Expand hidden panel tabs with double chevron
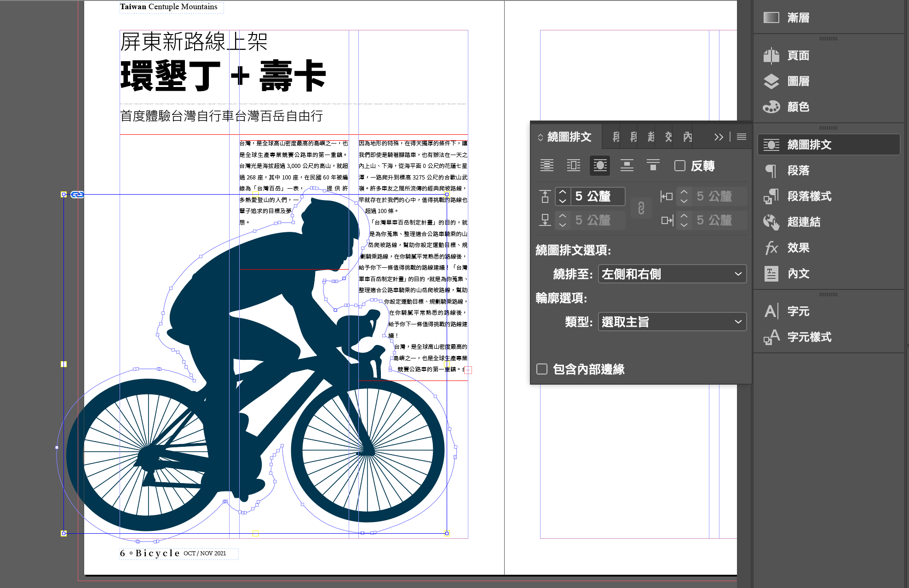Image resolution: width=909 pixels, height=588 pixels. [719, 137]
